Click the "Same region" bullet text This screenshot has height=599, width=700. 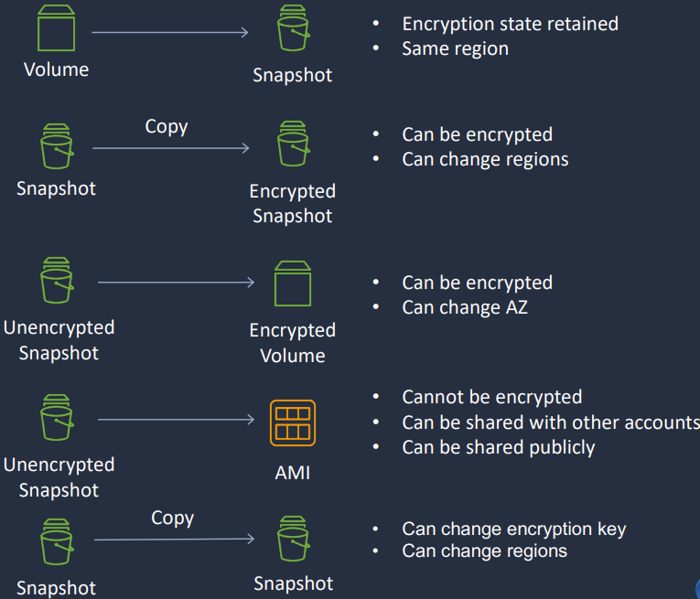click(x=455, y=48)
